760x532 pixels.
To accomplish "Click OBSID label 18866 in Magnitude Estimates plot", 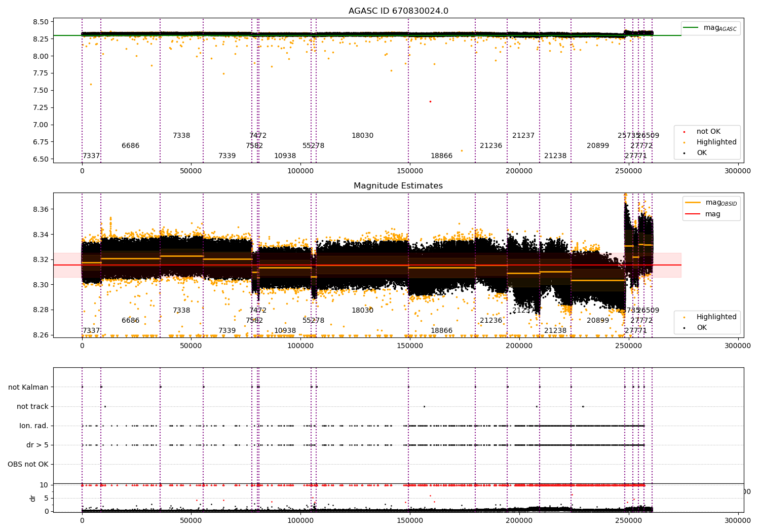I will click(x=441, y=330).
